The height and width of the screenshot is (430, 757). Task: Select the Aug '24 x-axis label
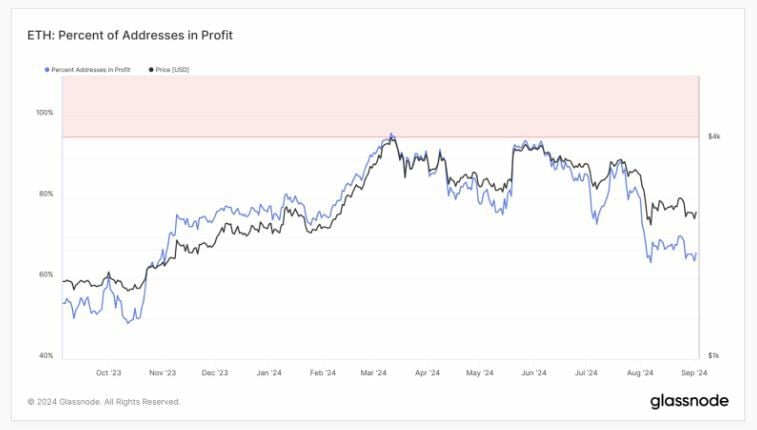(x=640, y=372)
